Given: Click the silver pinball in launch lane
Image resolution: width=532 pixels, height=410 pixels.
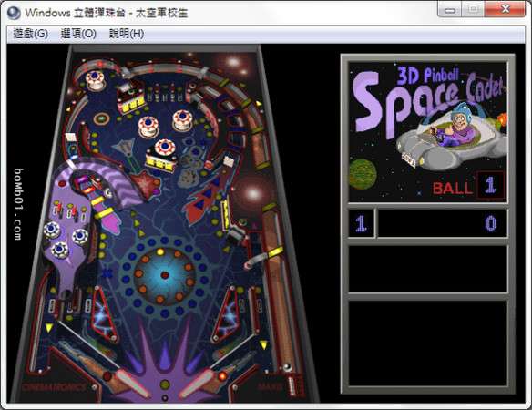Looking at the screenshot, I should coord(287,367).
